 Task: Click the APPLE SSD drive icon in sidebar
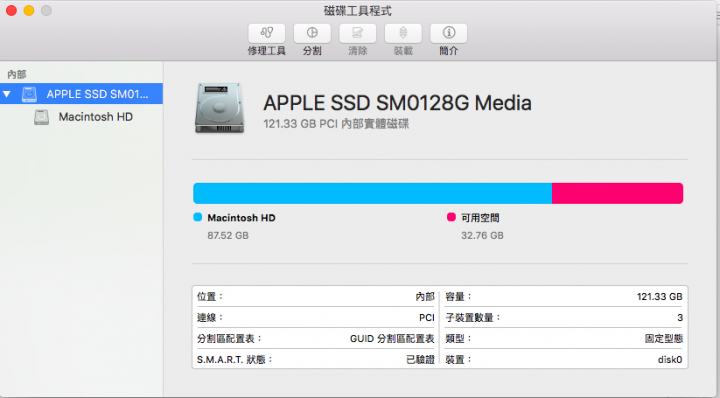click(29, 94)
